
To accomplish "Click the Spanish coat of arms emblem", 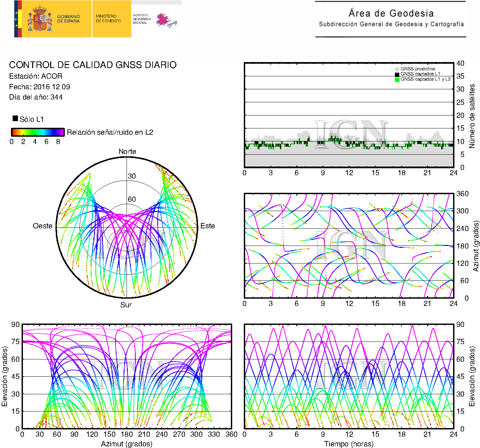I will pos(40,19).
